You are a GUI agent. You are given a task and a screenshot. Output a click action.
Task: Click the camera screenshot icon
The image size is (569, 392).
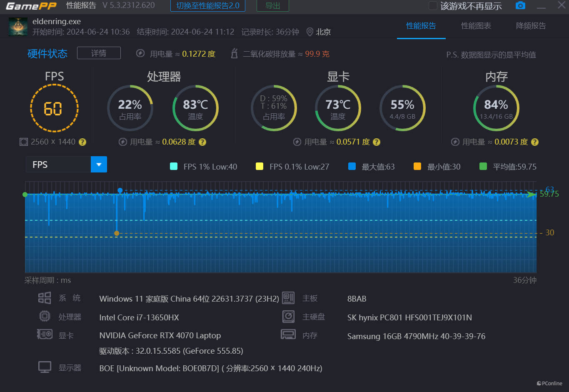tap(520, 5)
